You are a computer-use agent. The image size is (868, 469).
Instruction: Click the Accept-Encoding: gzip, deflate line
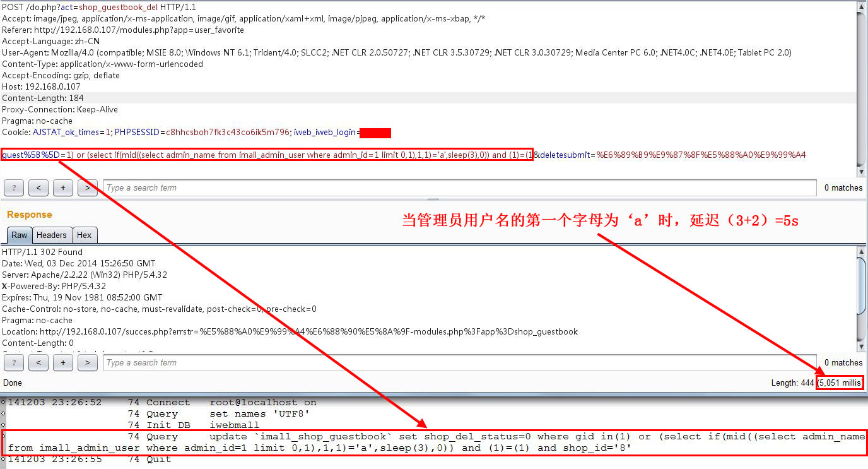tap(61, 75)
